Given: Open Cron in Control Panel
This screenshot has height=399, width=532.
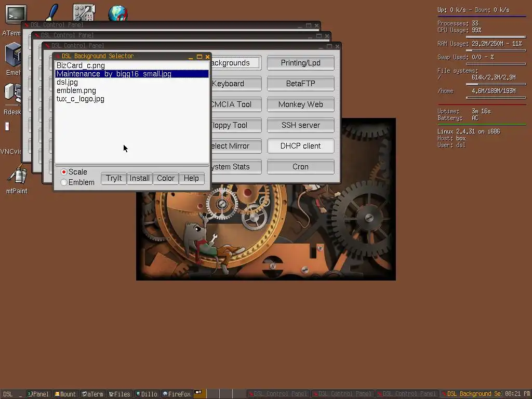Looking at the screenshot, I should [301, 167].
